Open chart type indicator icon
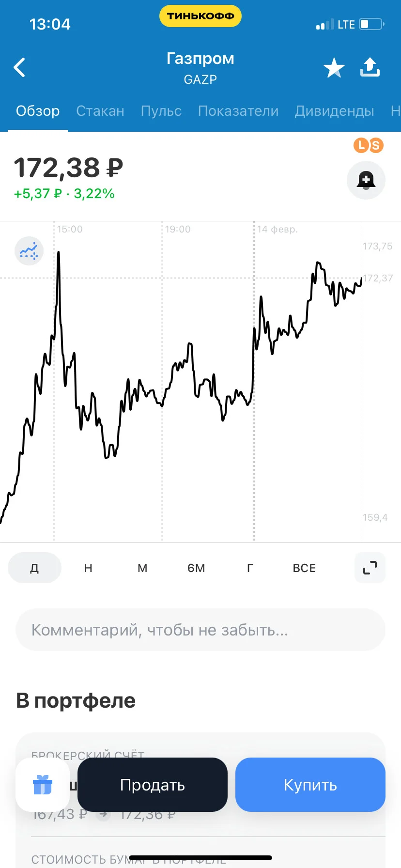This screenshot has height=868, width=401. coord(29,251)
